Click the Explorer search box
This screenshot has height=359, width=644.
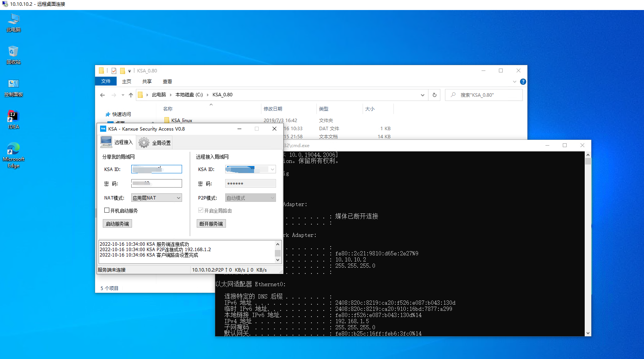484,95
